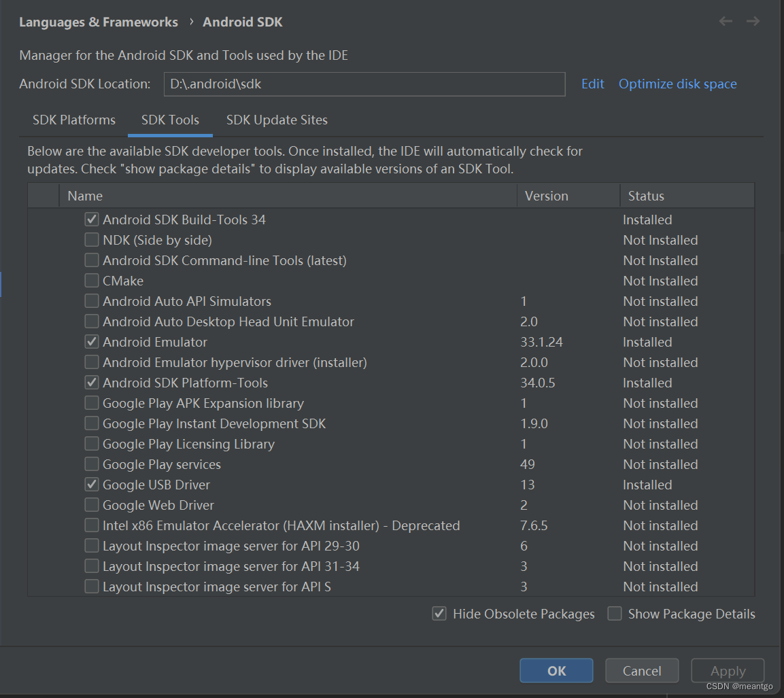The height and width of the screenshot is (698, 784).
Task: Enable Google Play Instant Development SDK
Action: [92, 423]
